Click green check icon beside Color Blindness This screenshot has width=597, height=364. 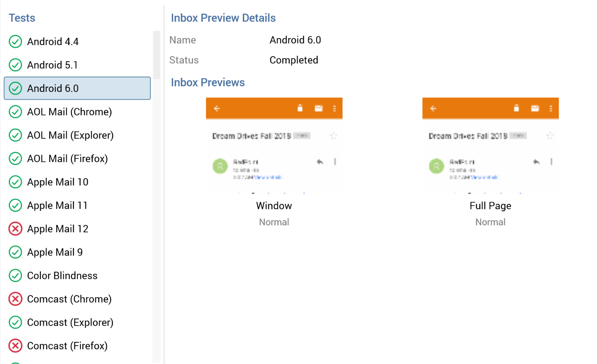(x=15, y=276)
